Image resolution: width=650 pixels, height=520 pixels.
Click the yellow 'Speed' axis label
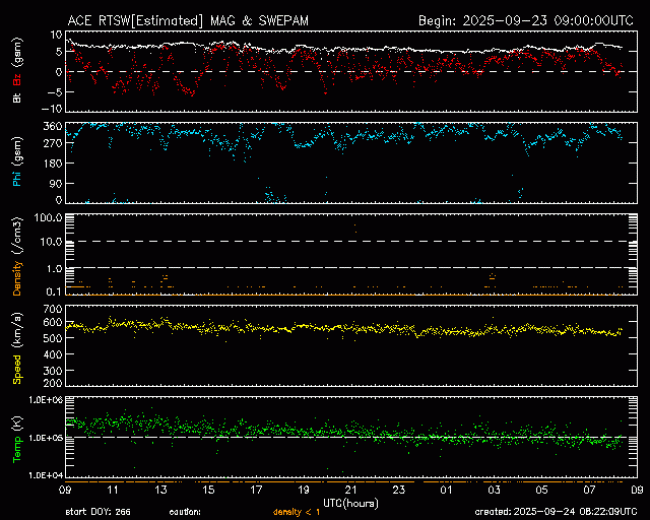[x=17, y=369]
